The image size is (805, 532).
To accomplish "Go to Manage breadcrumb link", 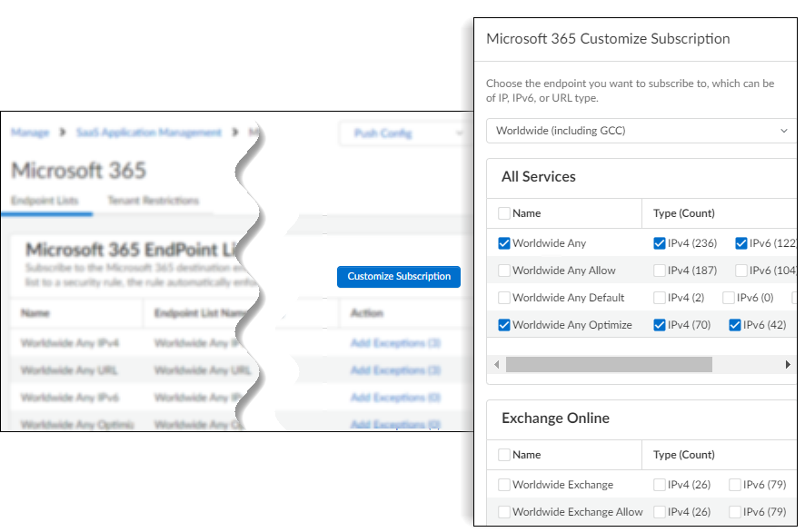I will 30,133.
